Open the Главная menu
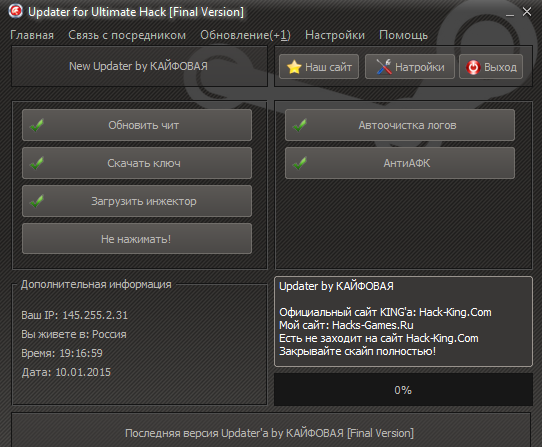Image resolution: width=542 pixels, height=447 pixels. click(x=32, y=35)
